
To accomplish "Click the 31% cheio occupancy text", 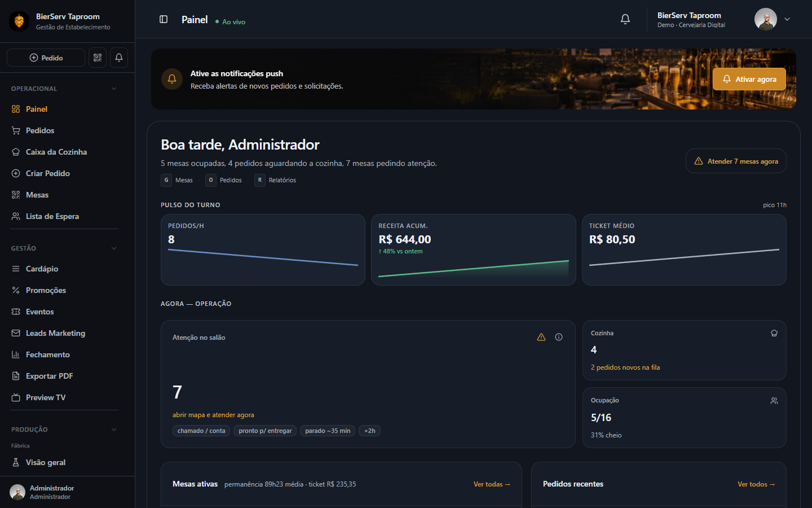I will point(606,435).
